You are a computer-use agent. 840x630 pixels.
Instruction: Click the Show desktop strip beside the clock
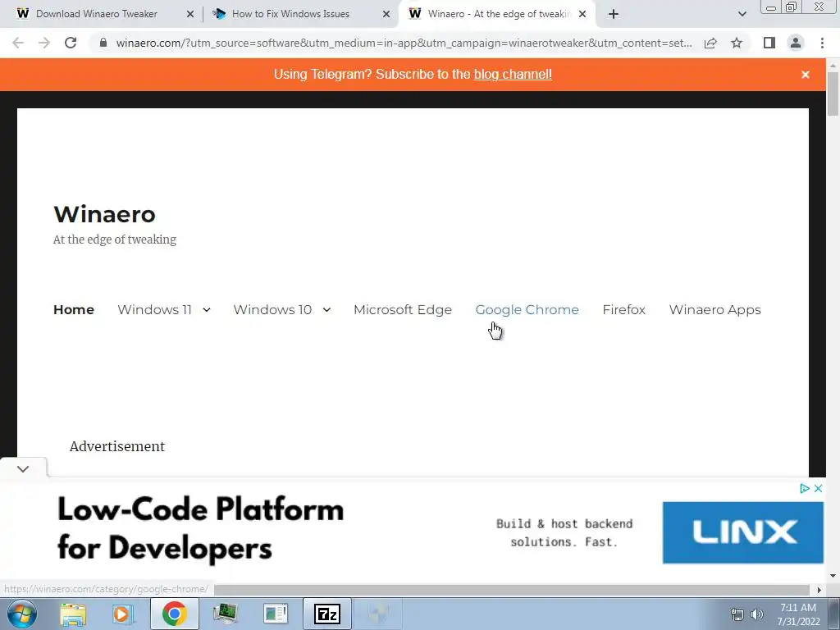[834, 614]
